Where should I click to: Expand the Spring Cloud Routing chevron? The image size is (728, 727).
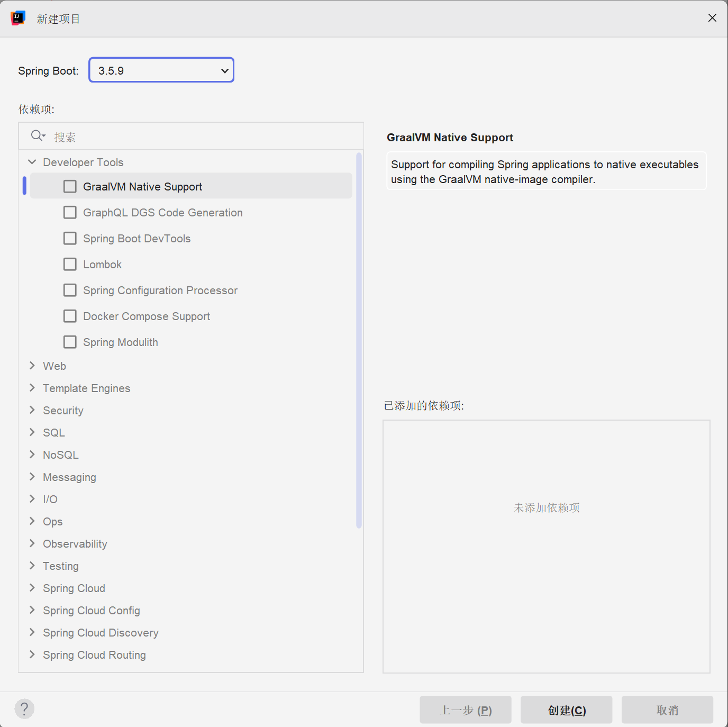coord(32,655)
